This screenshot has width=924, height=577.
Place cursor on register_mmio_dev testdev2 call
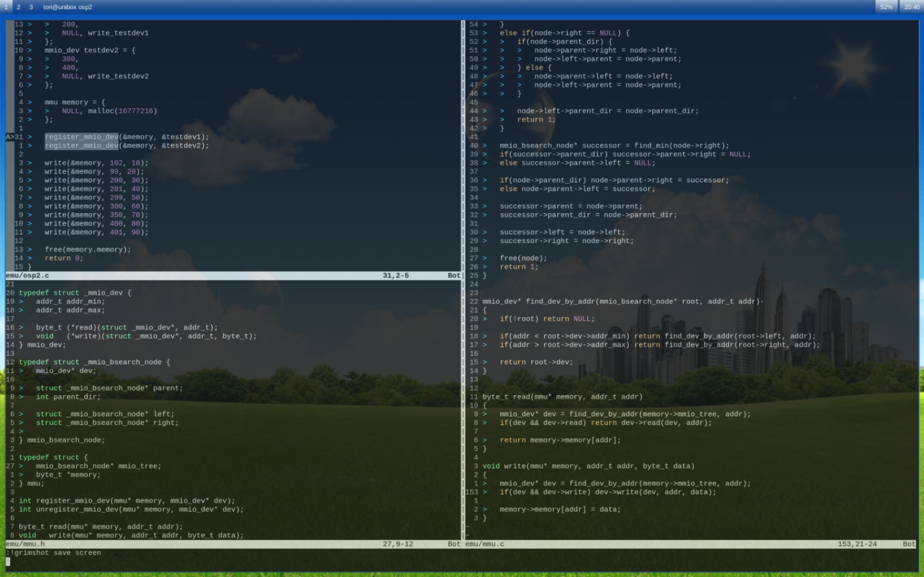click(x=126, y=146)
